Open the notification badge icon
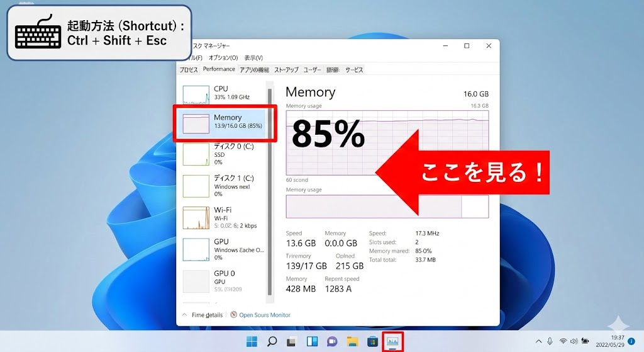The image size is (644, 352). tap(631, 341)
